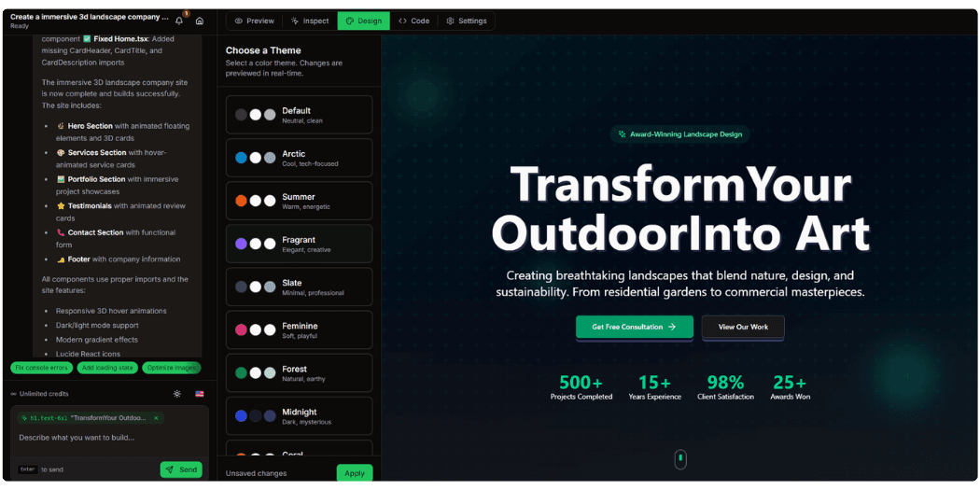Send the prompt with Send button
Viewport: 980px width, 490px height.
181,469
